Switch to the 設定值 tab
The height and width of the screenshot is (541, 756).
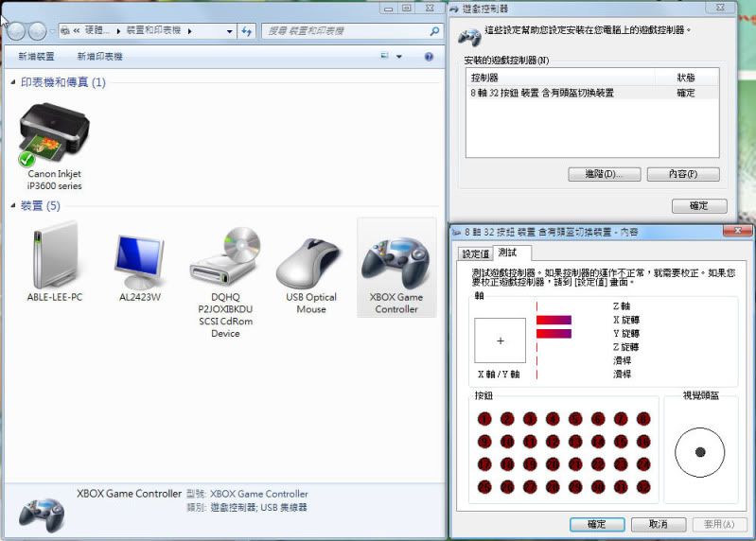(476, 253)
